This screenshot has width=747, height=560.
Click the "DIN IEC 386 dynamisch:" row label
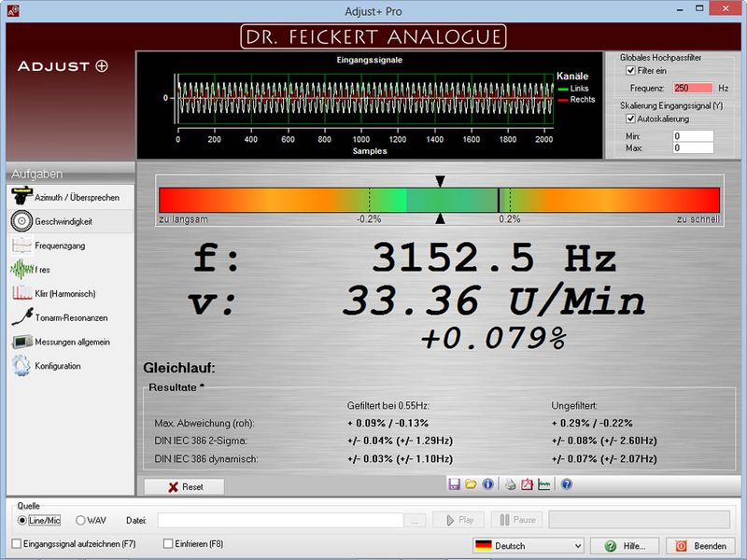pos(206,459)
